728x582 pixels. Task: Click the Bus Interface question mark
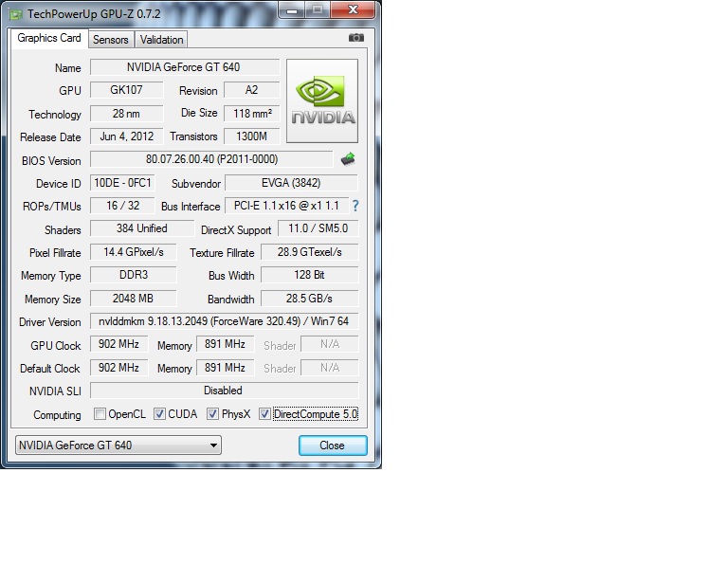[355, 206]
